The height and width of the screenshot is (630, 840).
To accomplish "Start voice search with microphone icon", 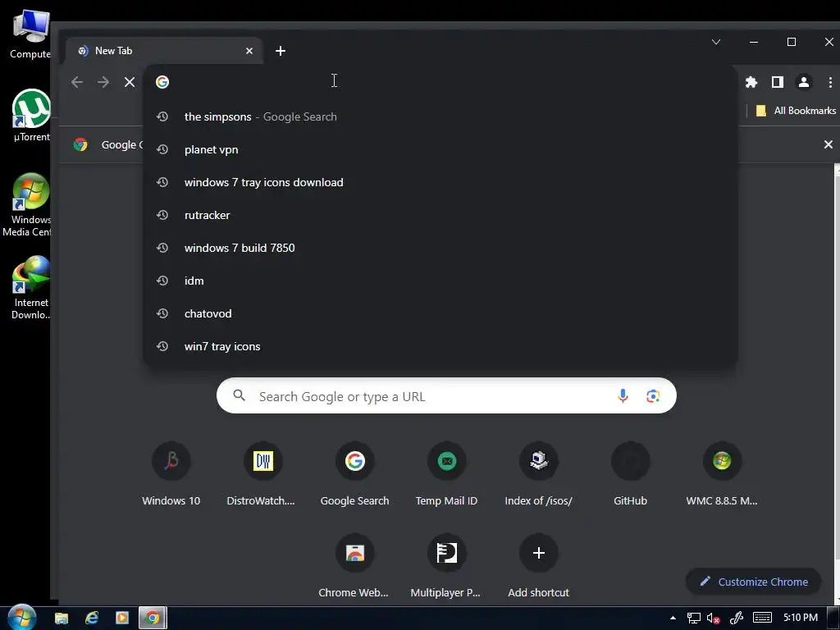I will 623,396.
